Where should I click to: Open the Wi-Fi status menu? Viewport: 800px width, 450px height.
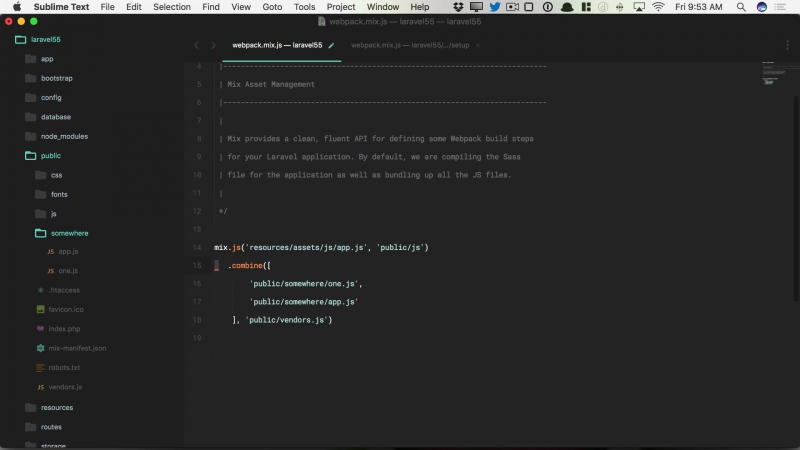[658, 7]
